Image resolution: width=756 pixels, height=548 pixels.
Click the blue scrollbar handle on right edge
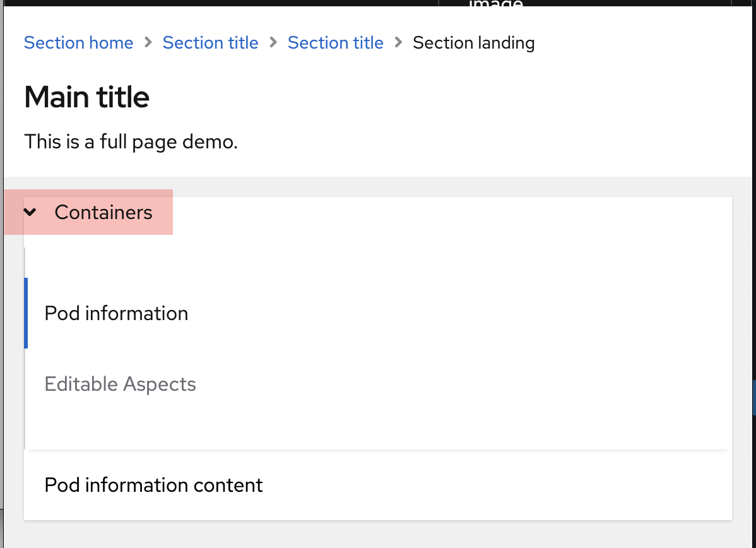[x=754, y=398]
